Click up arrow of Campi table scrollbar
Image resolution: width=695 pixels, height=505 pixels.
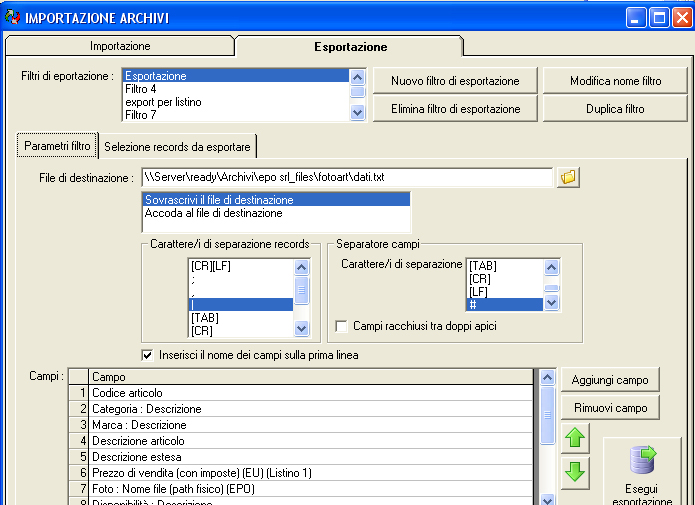point(548,377)
